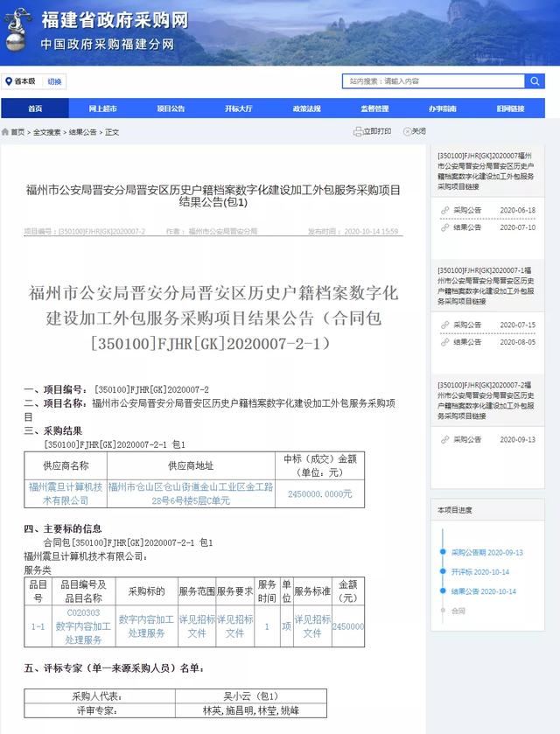This screenshot has width=560, height=734.
Task: Click the reviewers cell 林英,施昌明,林莹,姚峰
Action: (x=251, y=710)
